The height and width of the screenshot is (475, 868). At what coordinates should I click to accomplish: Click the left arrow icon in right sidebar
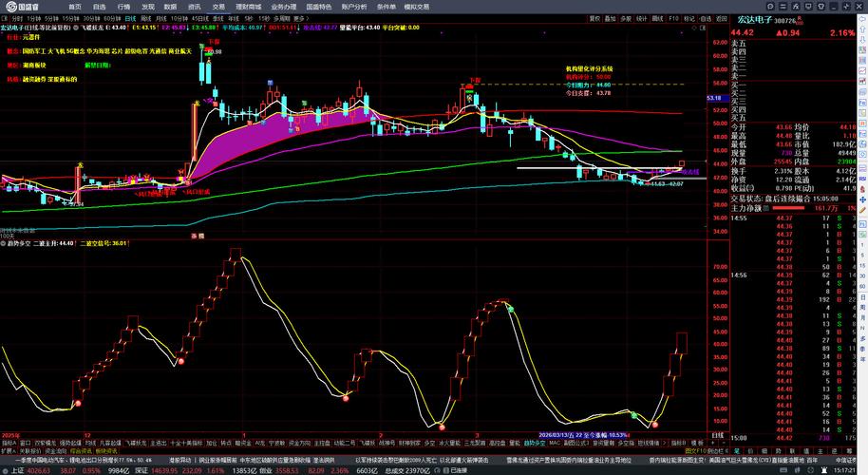click(x=862, y=19)
